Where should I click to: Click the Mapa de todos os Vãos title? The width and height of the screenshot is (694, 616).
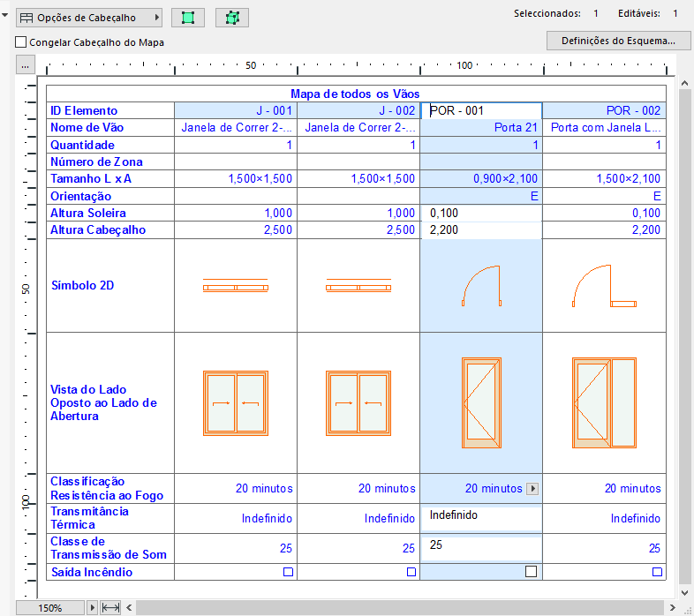[x=355, y=94]
